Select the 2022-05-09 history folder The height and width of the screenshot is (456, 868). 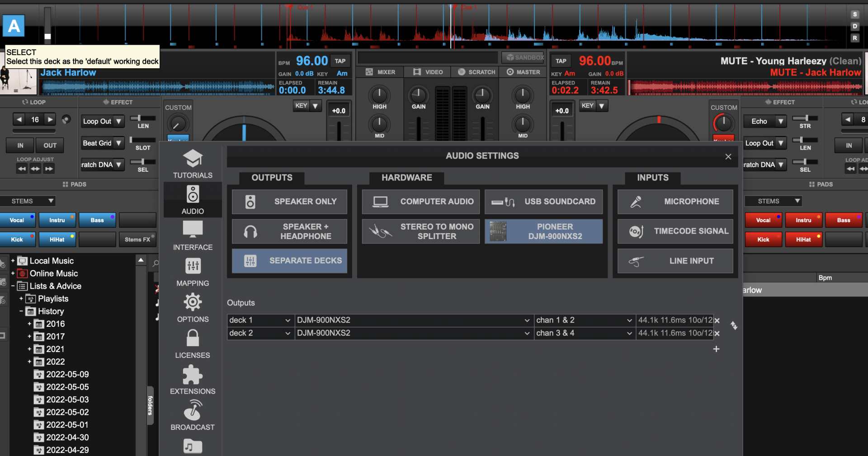pos(67,374)
